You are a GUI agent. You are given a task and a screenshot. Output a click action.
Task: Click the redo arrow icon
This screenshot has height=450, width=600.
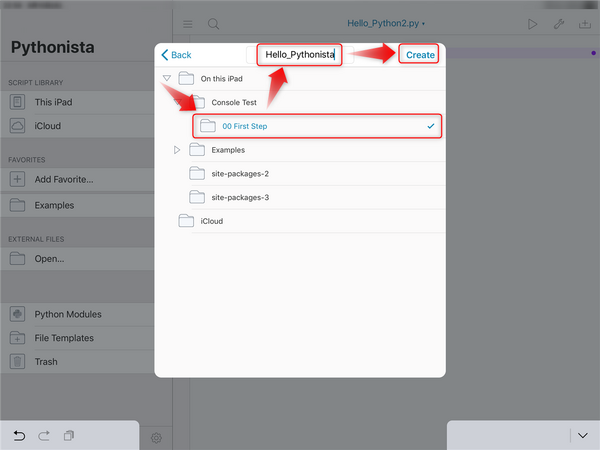pyautogui.click(x=45, y=435)
